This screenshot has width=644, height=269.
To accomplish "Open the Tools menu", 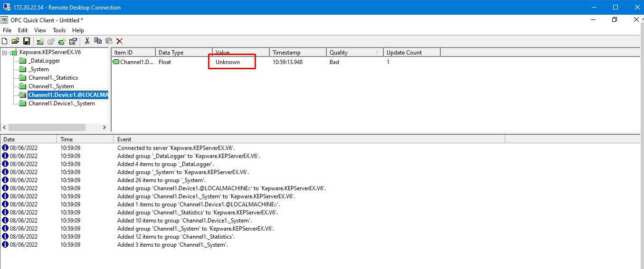I will point(59,30).
